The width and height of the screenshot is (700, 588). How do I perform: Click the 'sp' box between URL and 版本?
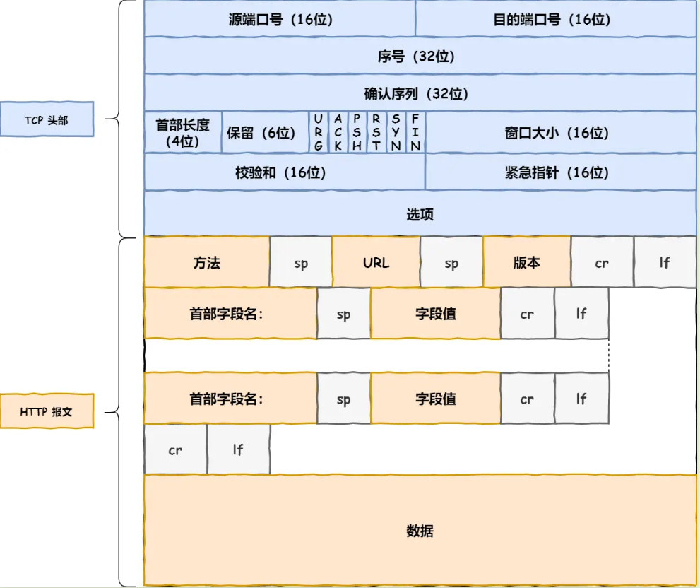[452, 262]
